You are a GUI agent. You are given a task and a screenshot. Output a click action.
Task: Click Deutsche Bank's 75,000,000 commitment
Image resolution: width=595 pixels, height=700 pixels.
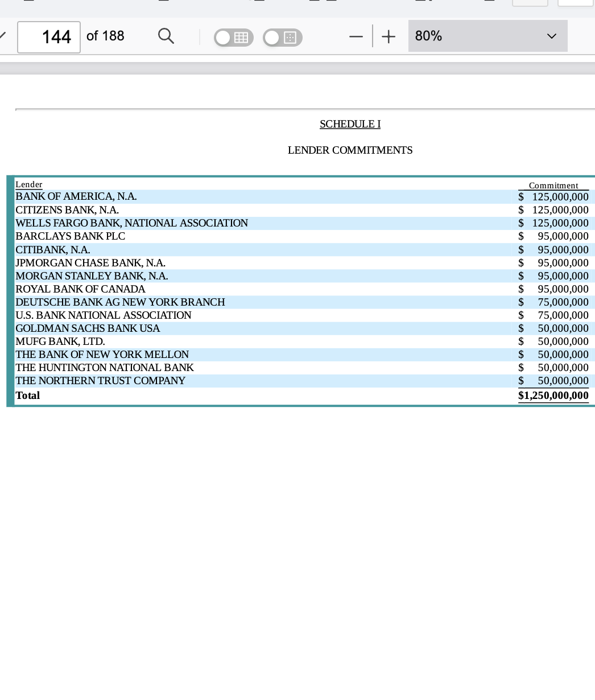click(x=563, y=302)
